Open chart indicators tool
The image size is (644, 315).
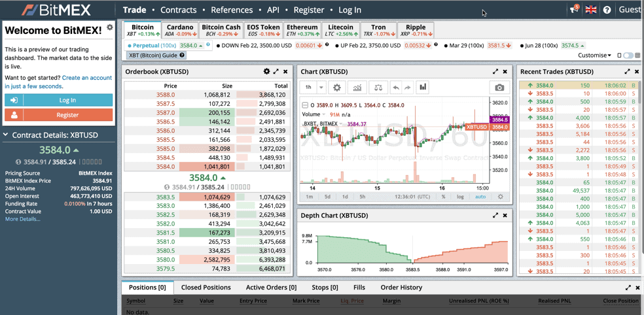[x=357, y=88]
